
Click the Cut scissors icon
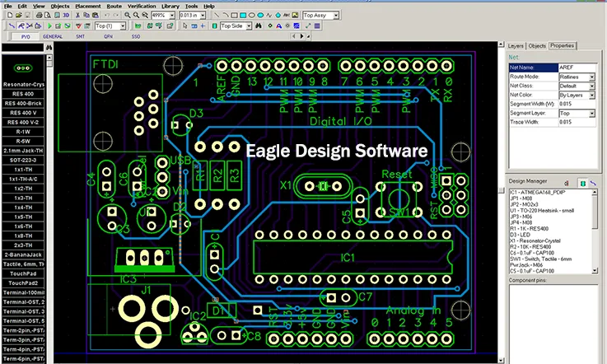pos(77,15)
